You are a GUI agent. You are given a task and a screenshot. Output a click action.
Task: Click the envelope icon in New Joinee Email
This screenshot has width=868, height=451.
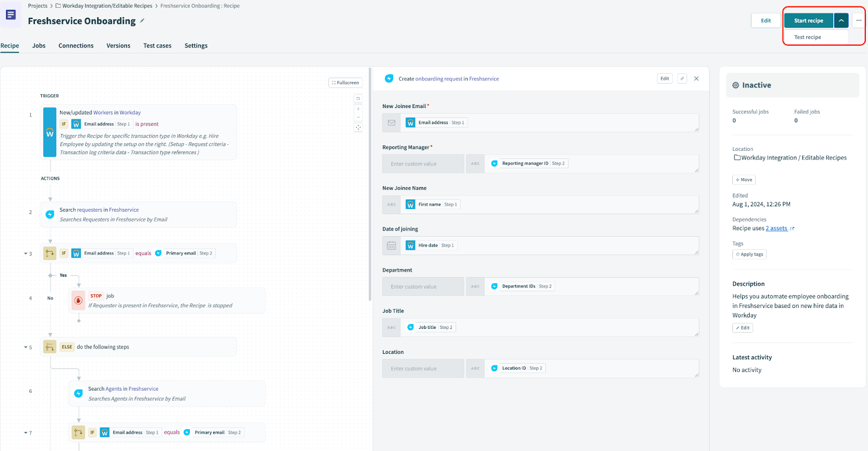pyautogui.click(x=391, y=123)
